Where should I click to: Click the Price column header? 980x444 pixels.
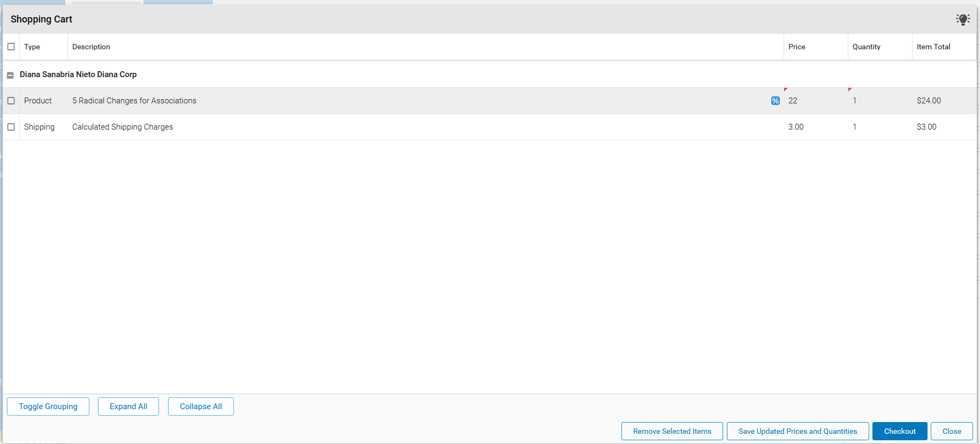(x=816, y=47)
